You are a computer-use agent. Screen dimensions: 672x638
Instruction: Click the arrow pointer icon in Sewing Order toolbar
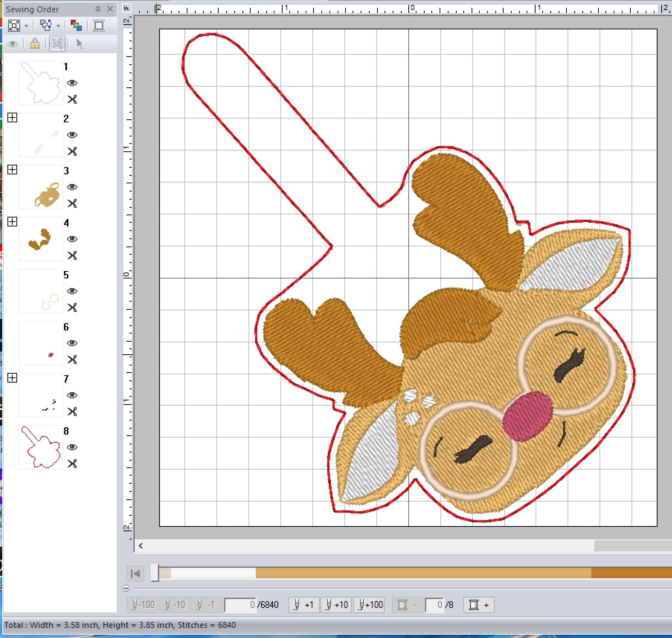(x=79, y=44)
